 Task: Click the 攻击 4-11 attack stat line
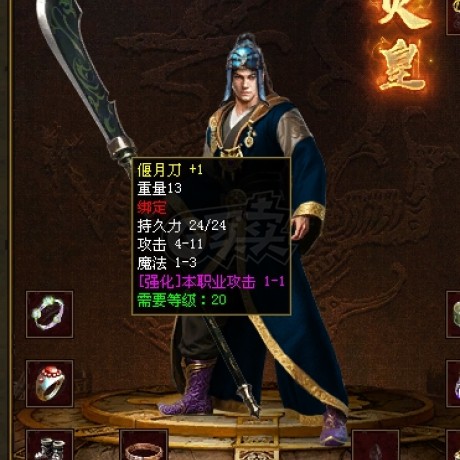pos(170,244)
